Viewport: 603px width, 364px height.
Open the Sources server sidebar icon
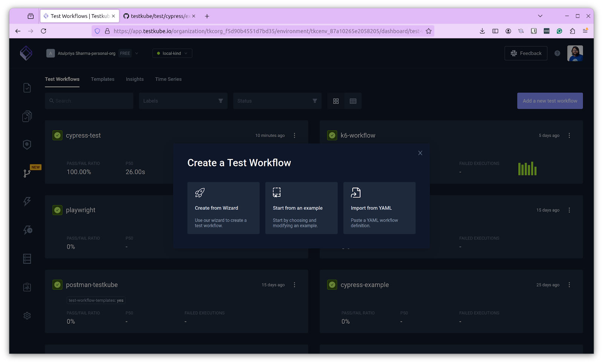[x=27, y=259]
